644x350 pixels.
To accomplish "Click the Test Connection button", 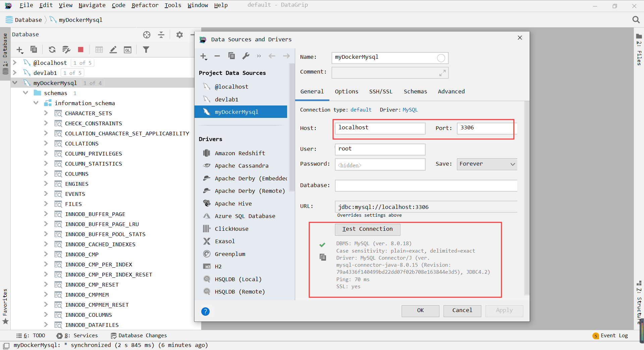I will click(367, 229).
